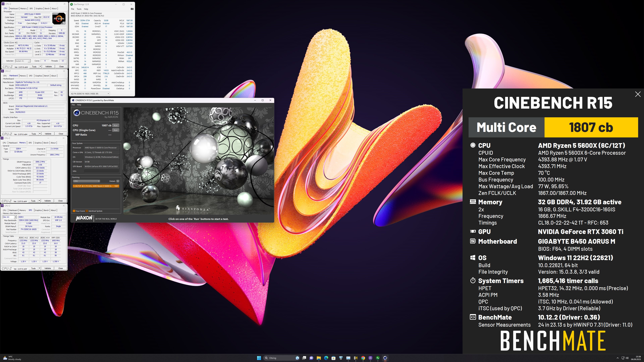Open the sensor graph monitor taskbar icon
The width and height of the screenshot is (644, 362).
pos(348,358)
